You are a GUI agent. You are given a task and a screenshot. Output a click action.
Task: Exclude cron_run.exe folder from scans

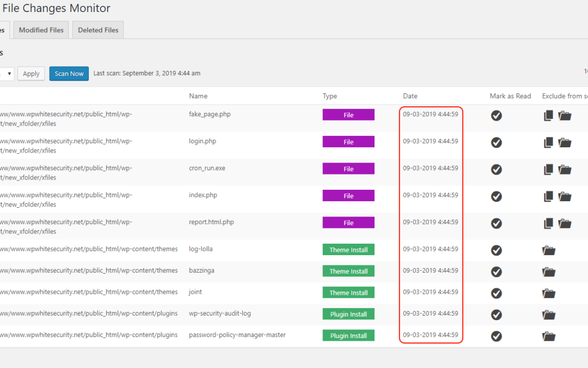click(x=565, y=170)
